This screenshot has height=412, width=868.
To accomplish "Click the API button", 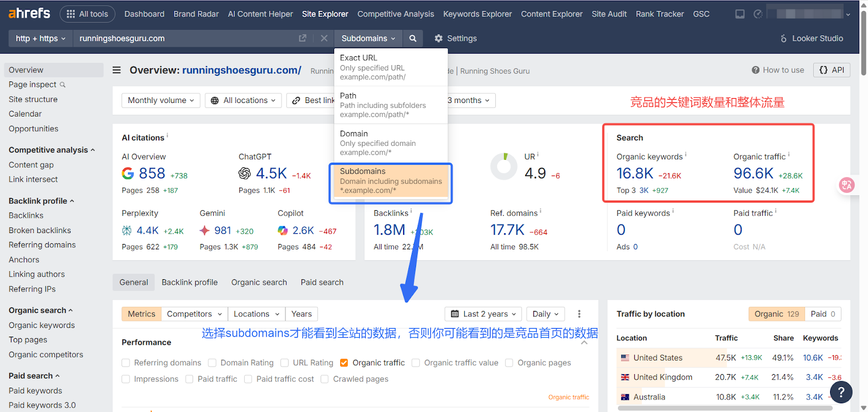I will tap(832, 70).
